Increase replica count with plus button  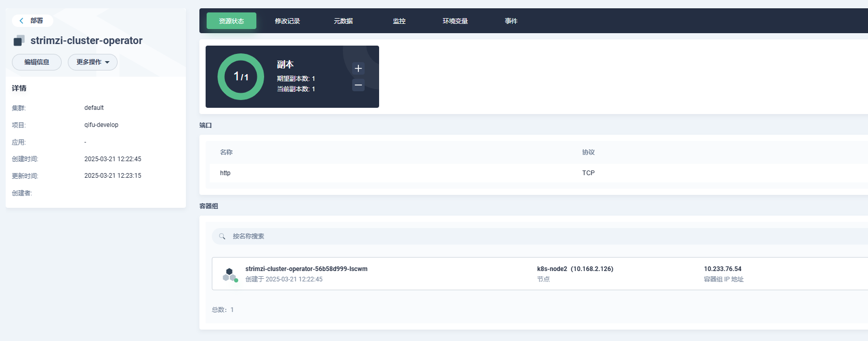tap(358, 68)
